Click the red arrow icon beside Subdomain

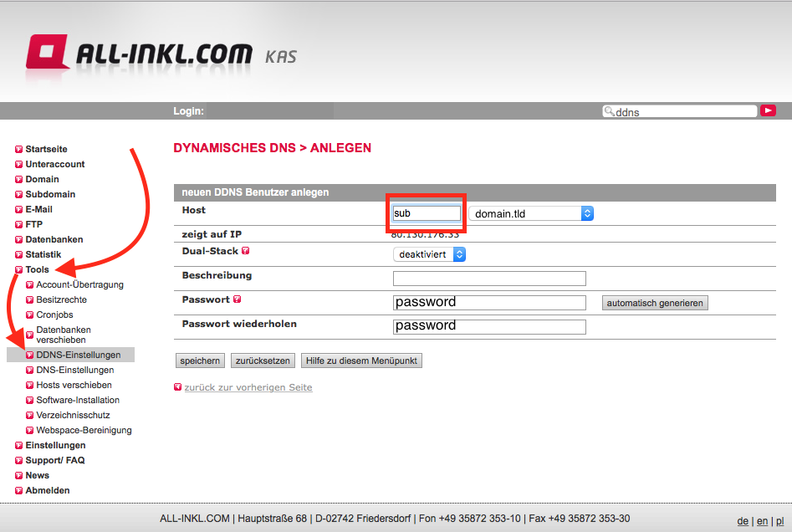[18, 195]
